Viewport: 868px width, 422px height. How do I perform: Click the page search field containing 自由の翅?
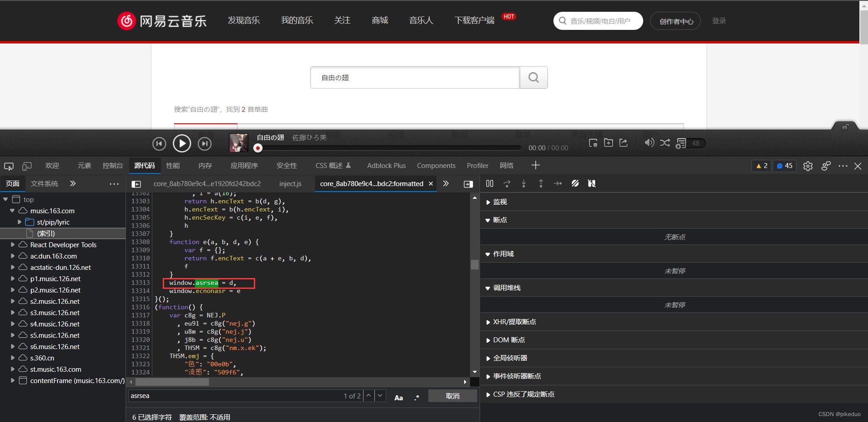[x=415, y=77]
